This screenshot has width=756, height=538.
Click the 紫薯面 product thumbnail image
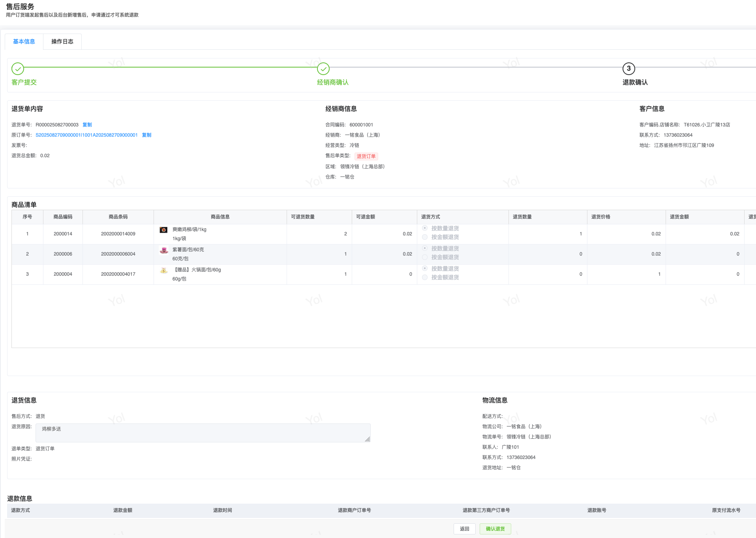coord(163,250)
